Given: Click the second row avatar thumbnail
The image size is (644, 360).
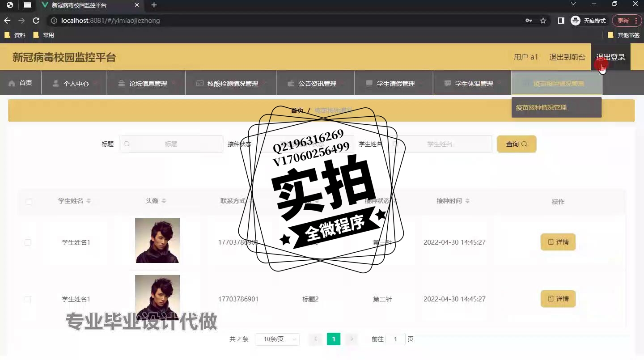Looking at the screenshot, I should click(x=157, y=297).
